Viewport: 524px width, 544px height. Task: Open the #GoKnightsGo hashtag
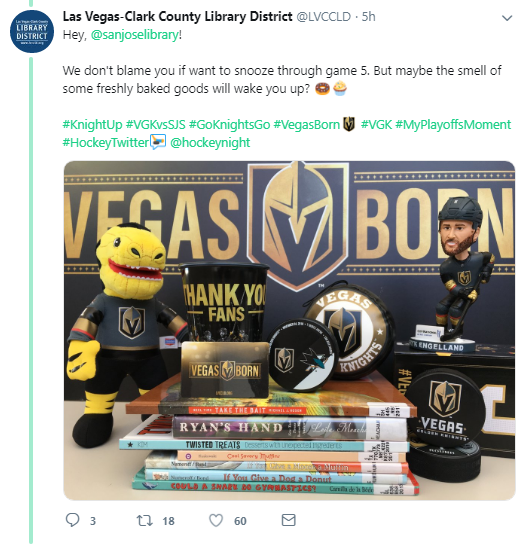coord(229,124)
